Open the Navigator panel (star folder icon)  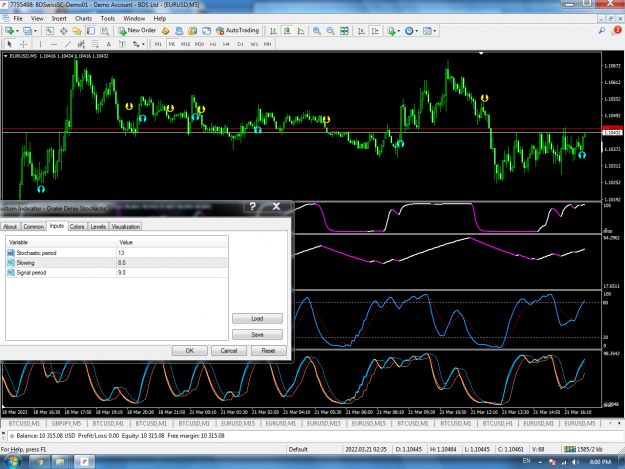point(77,31)
